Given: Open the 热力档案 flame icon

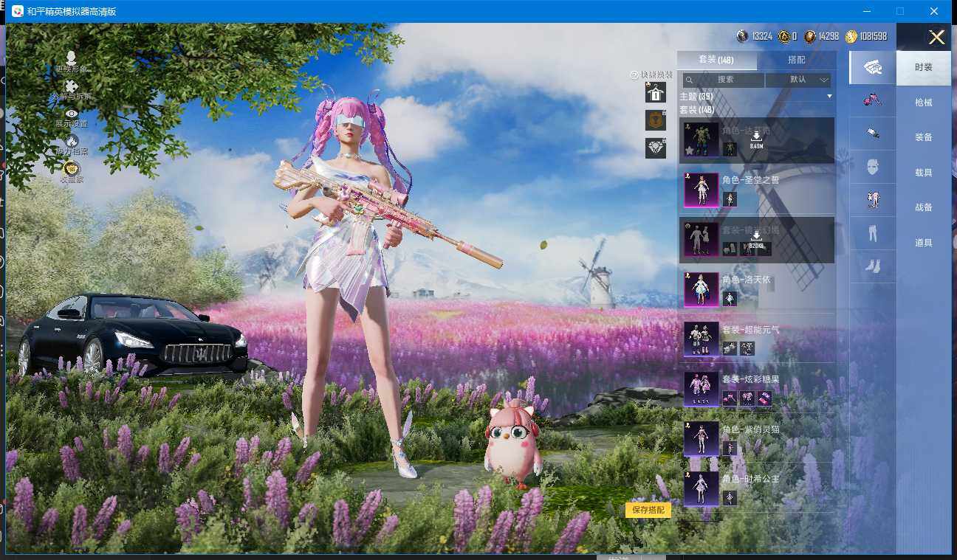Looking at the screenshot, I should click(71, 142).
